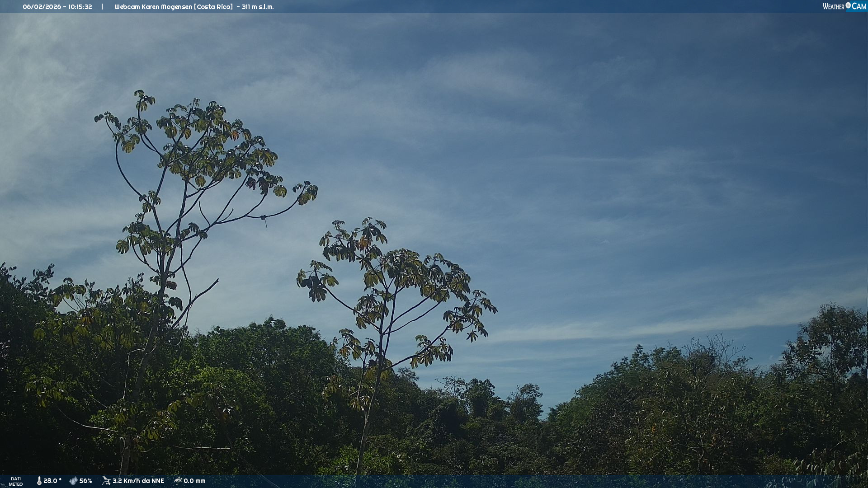868x488 pixels.
Task: Click the thermometer temperature icon
Action: [x=39, y=481]
